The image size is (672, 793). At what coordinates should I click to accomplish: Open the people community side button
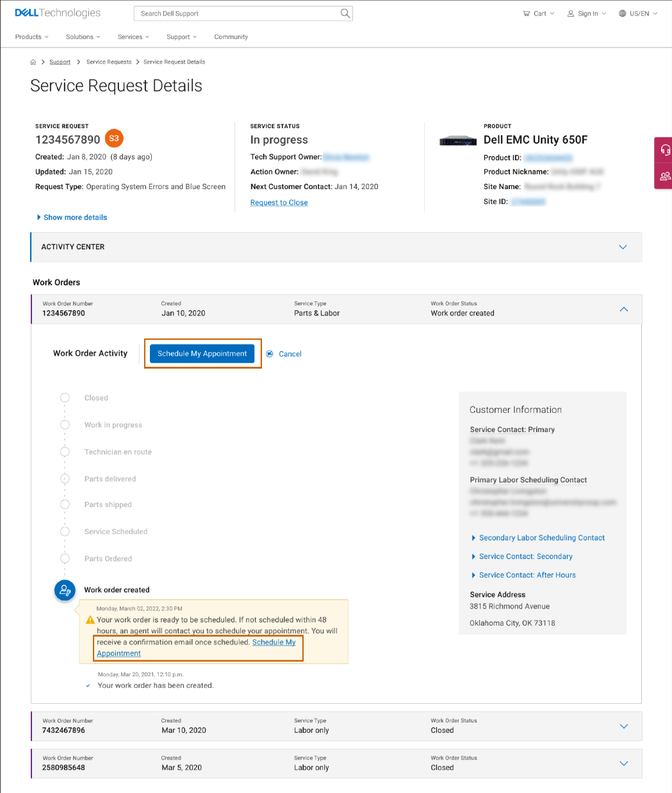pos(665,176)
